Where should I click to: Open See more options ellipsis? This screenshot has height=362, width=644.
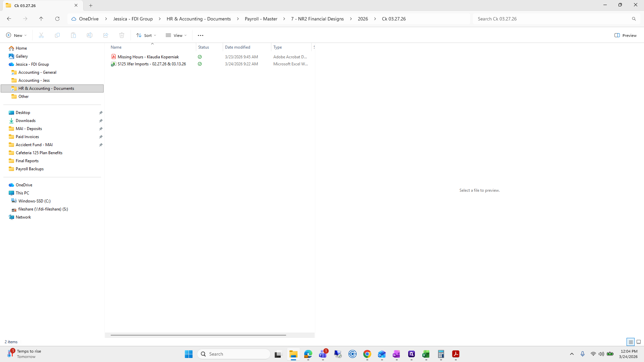click(x=201, y=35)
